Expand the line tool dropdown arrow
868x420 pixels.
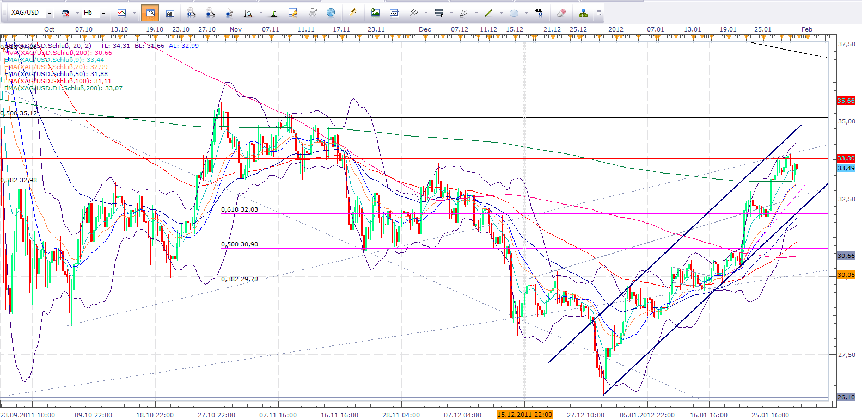pyautogui.click(x=501, y=13)
